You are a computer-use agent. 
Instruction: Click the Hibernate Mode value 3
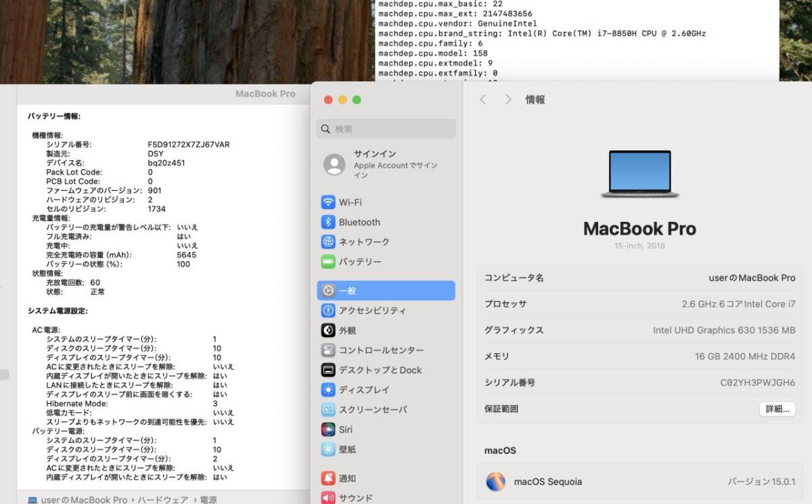[x=215, y=404]
